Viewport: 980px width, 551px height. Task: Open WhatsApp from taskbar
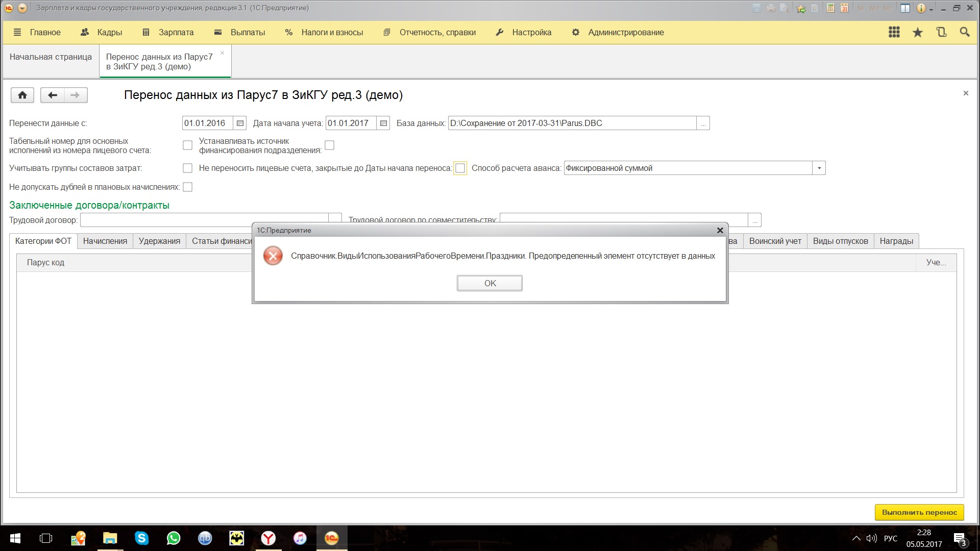click(174, 538)
